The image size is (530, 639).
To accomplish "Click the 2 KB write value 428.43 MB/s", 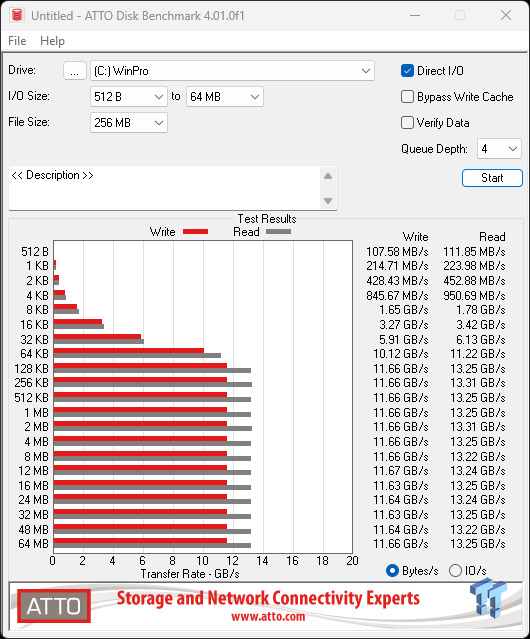I will pos(397,281).
